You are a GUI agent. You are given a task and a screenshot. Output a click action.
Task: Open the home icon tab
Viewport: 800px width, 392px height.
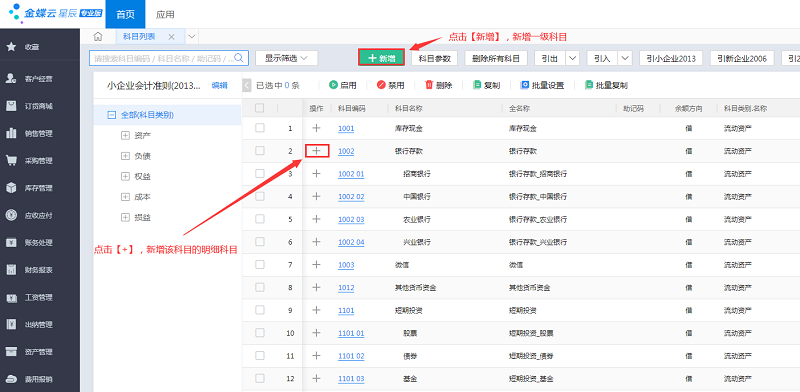coord(98,36)
